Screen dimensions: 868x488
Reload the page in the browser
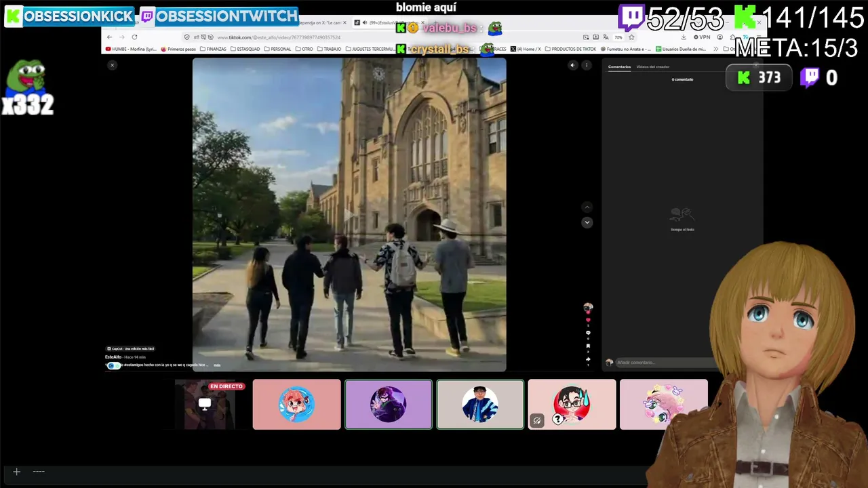tap(134, 37)
